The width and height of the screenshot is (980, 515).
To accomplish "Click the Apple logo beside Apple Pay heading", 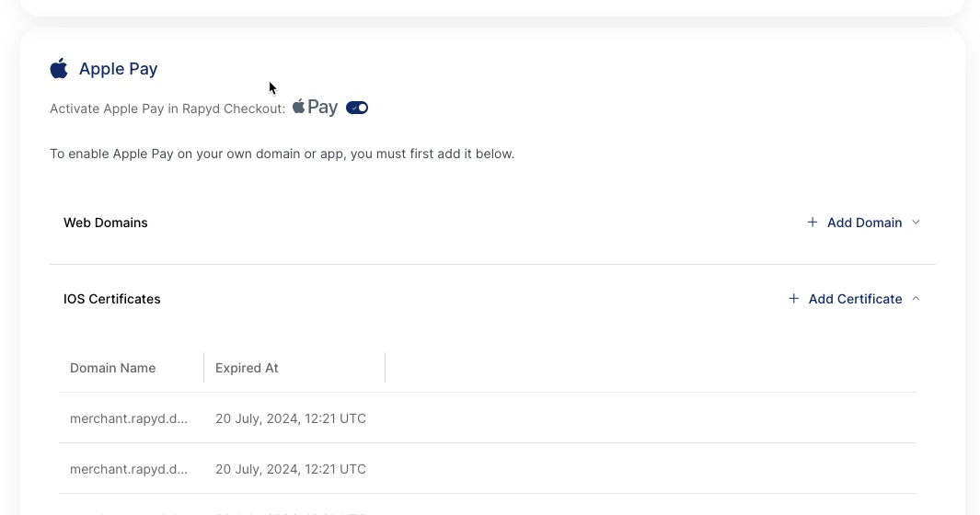I will tap(59, 68).
